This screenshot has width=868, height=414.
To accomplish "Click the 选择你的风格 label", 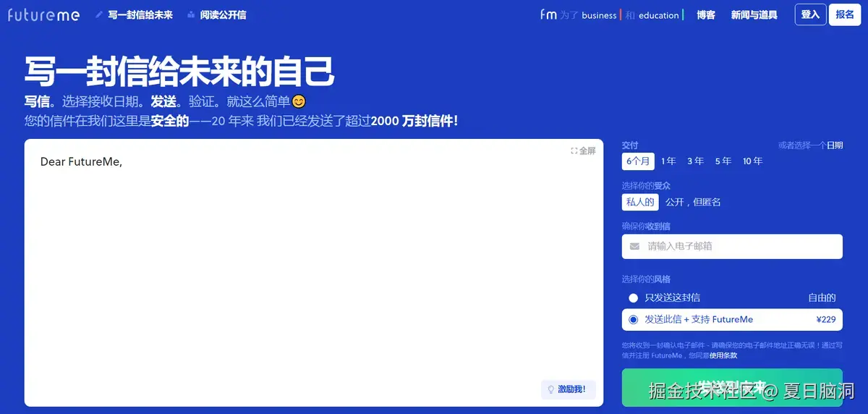I will point(646,279).
